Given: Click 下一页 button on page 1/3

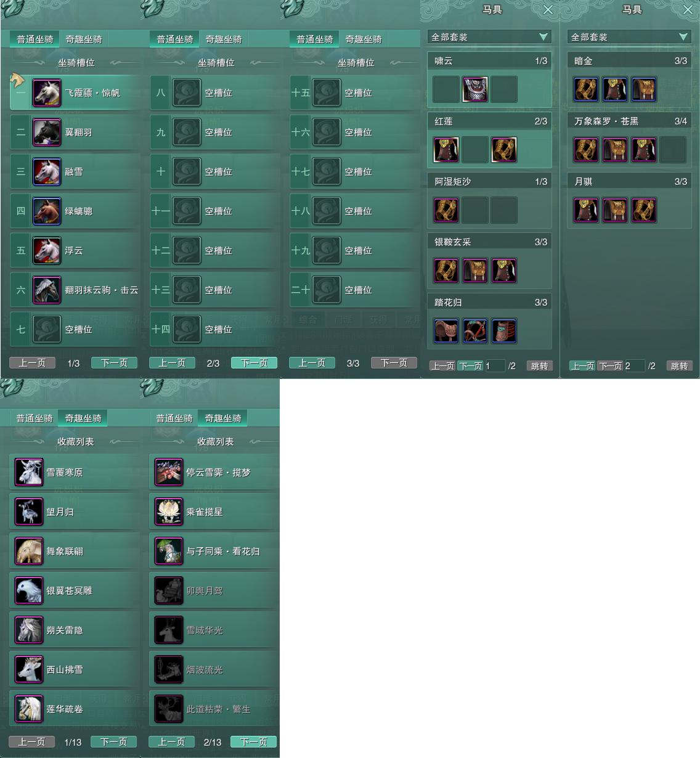Looking at the screenshot, I should [x=114, y=363].
